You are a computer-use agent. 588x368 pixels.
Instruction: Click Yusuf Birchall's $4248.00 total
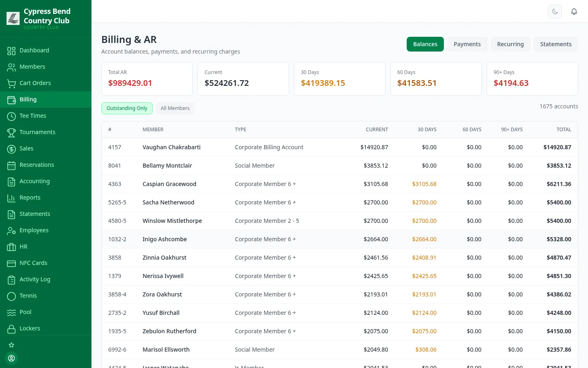(x=559, y=313)
